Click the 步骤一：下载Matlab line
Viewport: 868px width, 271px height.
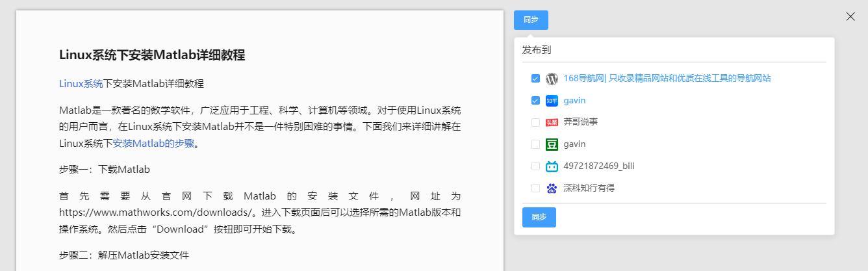click(105, 170)
